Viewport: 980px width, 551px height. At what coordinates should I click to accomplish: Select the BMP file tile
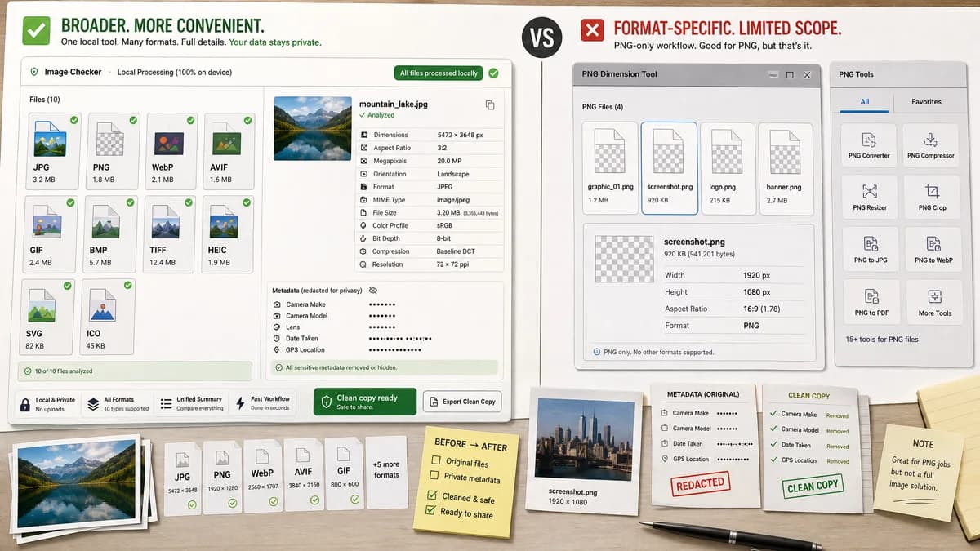(x=109, y=233)
